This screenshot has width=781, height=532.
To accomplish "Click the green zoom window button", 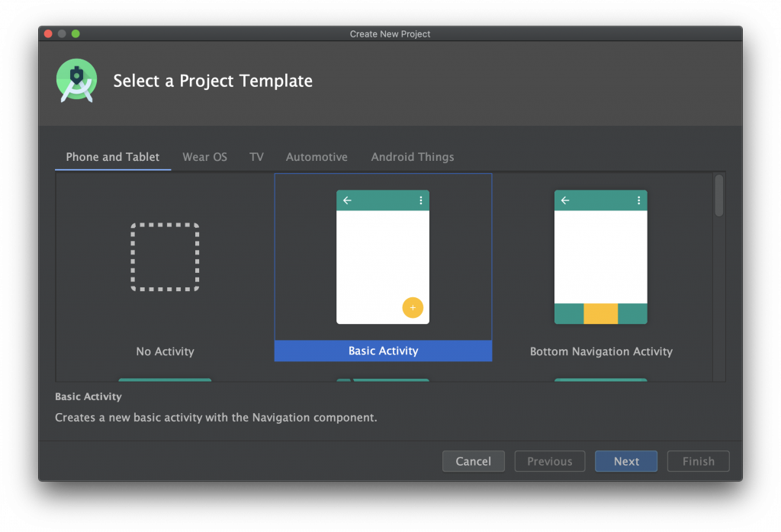I will point(76,34).
